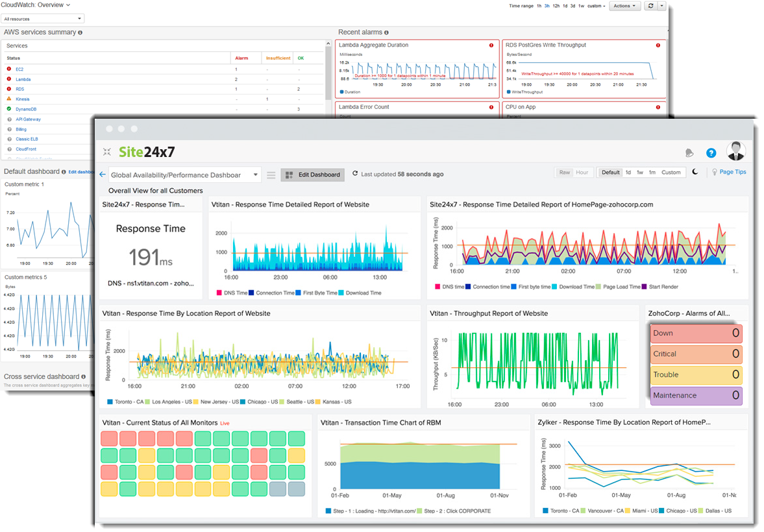Image resolution: width=764 pixels, height=532 pixels.
Task: Click the Down alarms tile
Action: (696, 333)
